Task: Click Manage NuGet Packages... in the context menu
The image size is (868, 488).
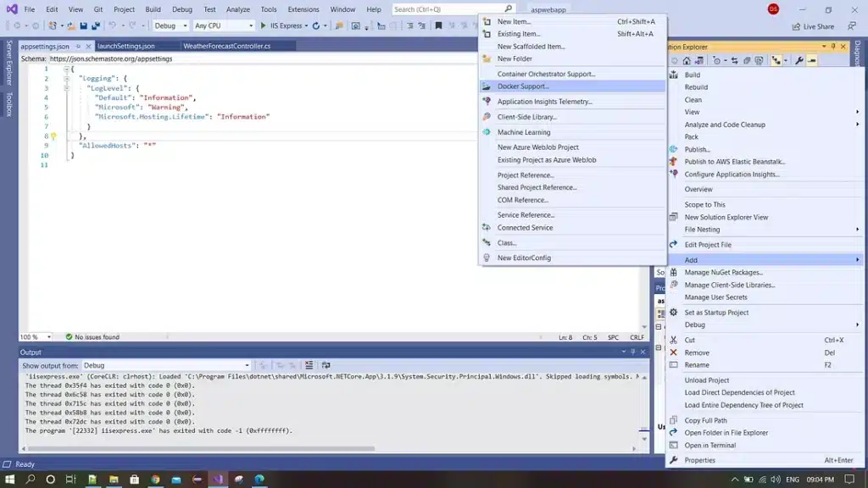Action: [x=767, y=272]
